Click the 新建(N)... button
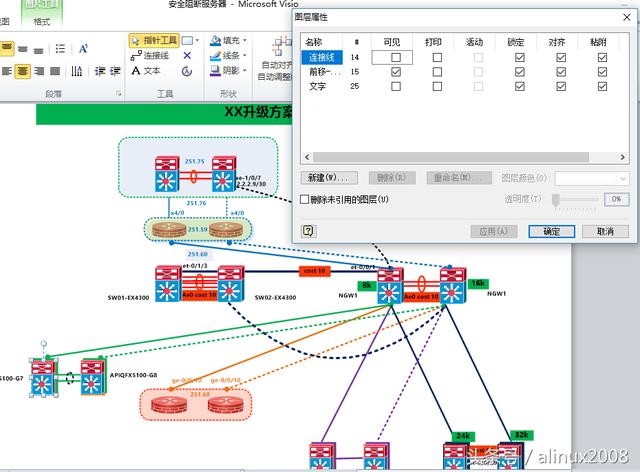 (x=329, y=178)
